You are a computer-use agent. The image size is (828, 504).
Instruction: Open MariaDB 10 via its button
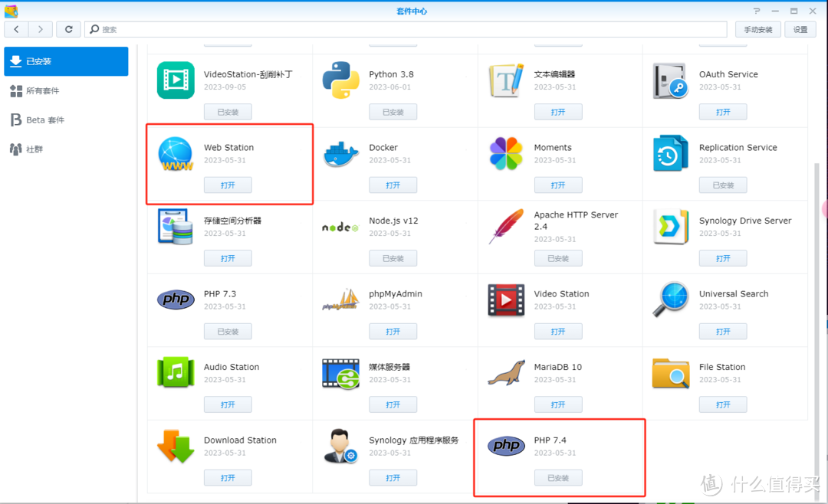[558, 404]
